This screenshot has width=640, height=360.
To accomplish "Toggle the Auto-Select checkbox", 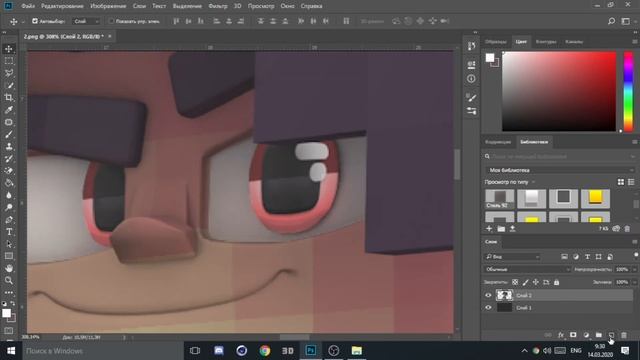I will [35, 21].
